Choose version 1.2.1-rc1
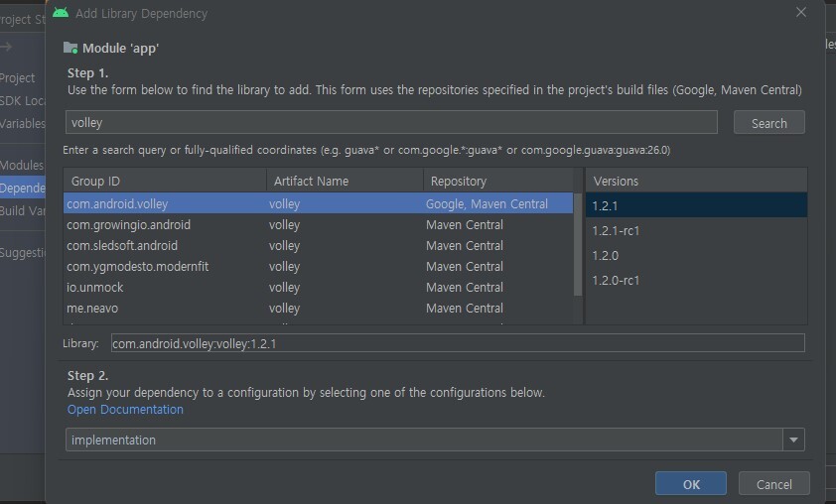The width and height of the screenshot is (836, 504). [696, 231]
